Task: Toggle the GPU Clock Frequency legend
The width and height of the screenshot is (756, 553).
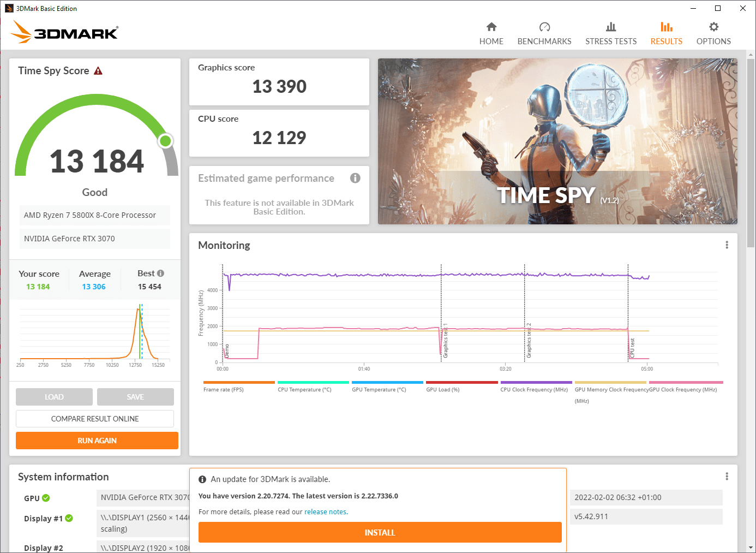Action: (685, 386)
